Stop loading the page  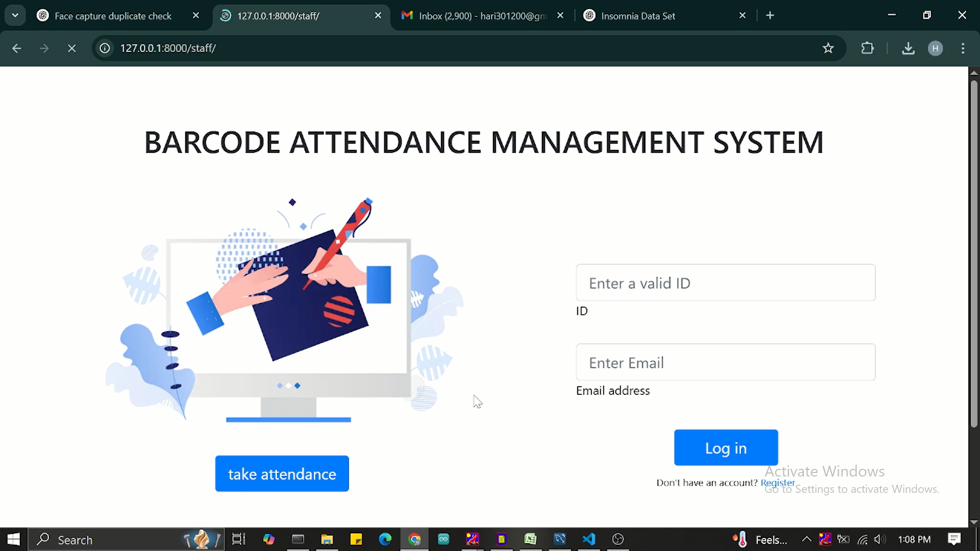point(71,48)
